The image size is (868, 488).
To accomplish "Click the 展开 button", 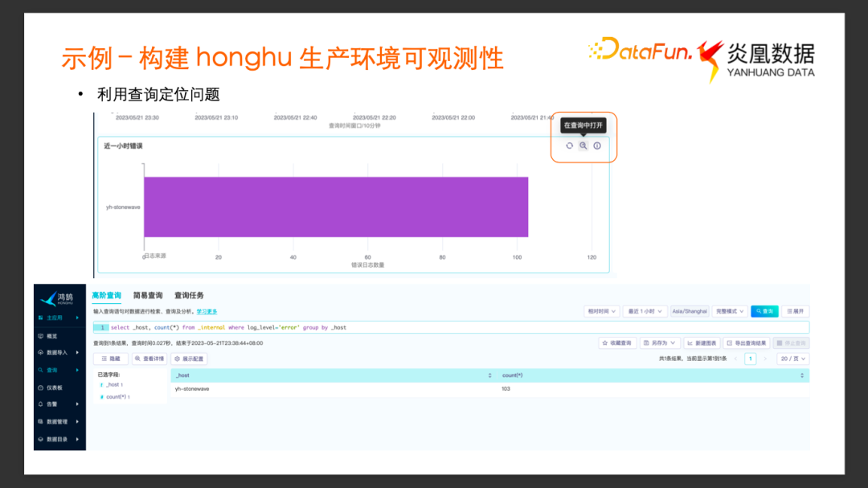I will (x=796, y=311).
